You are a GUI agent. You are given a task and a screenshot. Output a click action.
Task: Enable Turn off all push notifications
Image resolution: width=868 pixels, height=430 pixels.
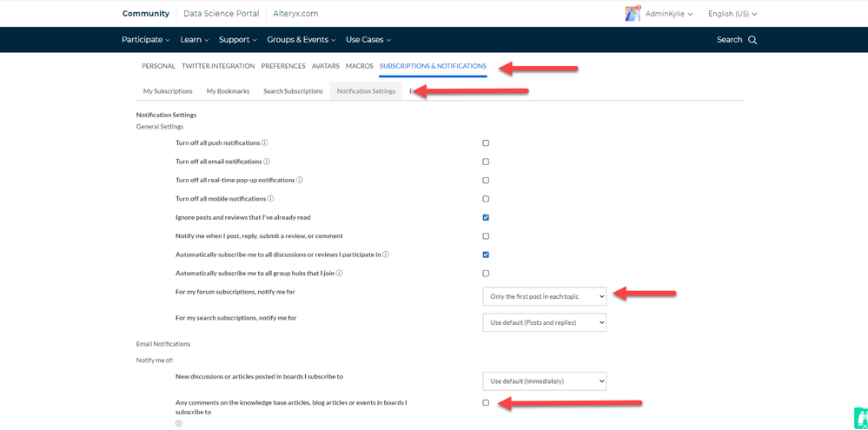486,142
